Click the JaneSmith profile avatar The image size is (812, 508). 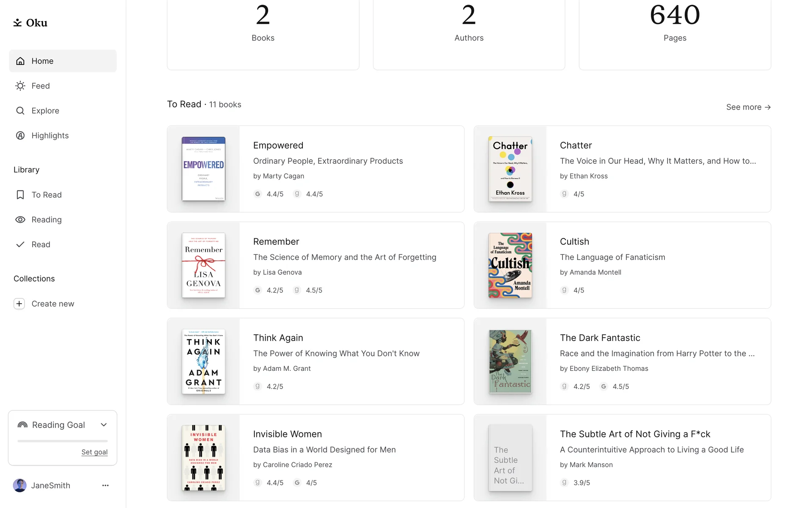20,486
